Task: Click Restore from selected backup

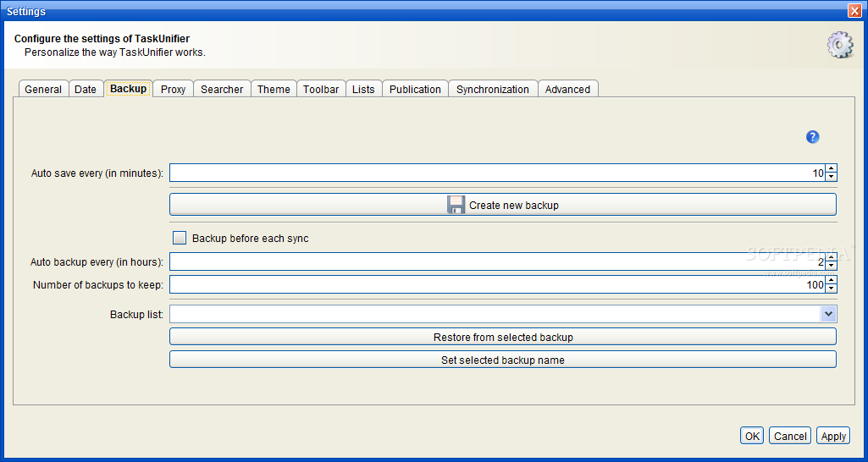Action: pyautogui.click(x=503, y=337)
